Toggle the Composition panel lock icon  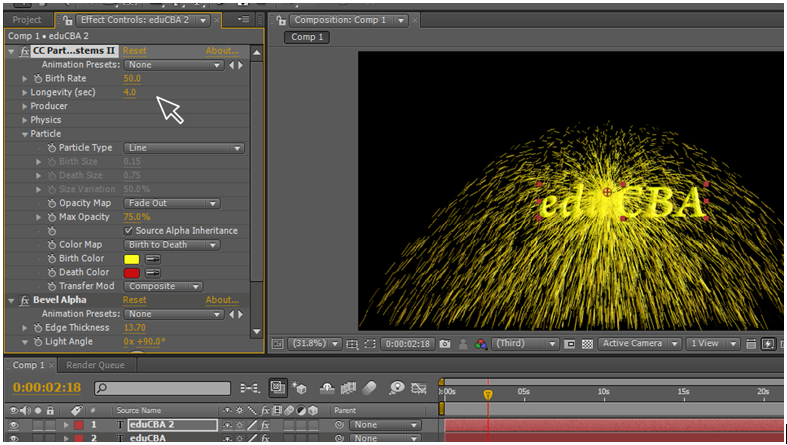tap(281, 21)
